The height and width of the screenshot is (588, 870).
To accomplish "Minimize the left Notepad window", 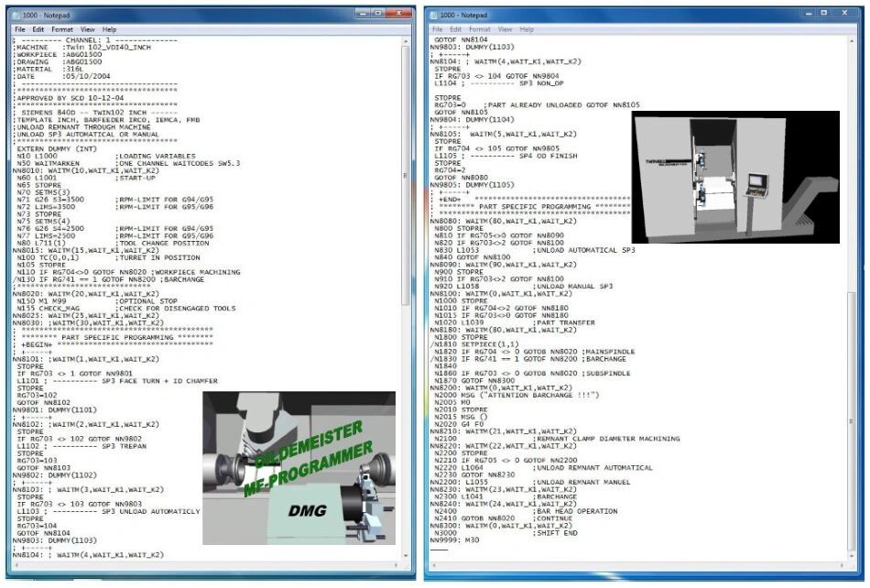I will pos(363,13).
